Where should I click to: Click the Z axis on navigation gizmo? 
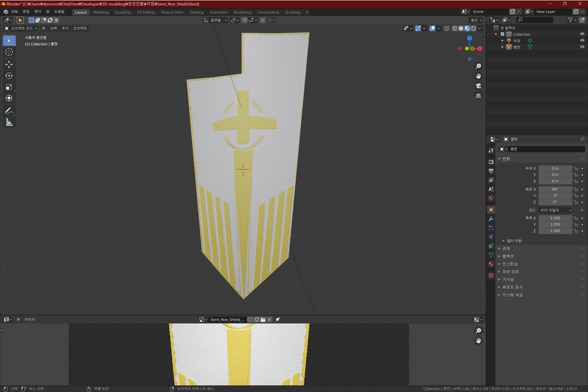click(x=469, y=38)
